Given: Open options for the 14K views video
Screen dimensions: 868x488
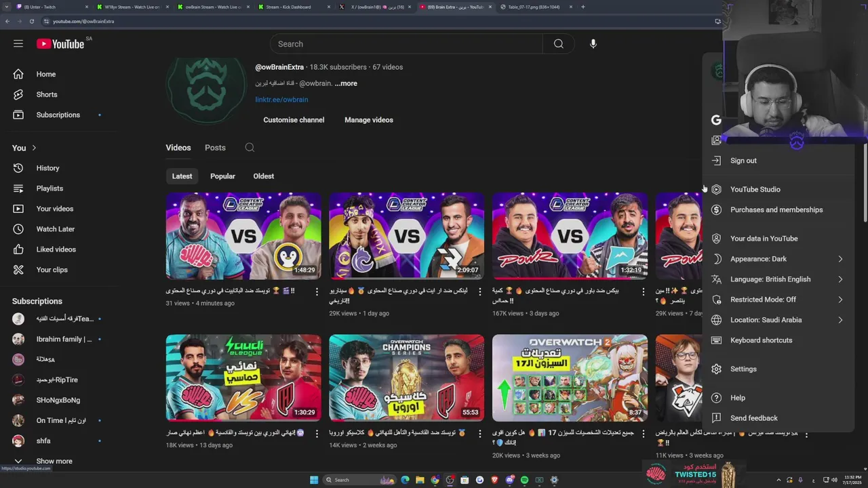Looking at the screenshot, I should click(x=479, y=434).
